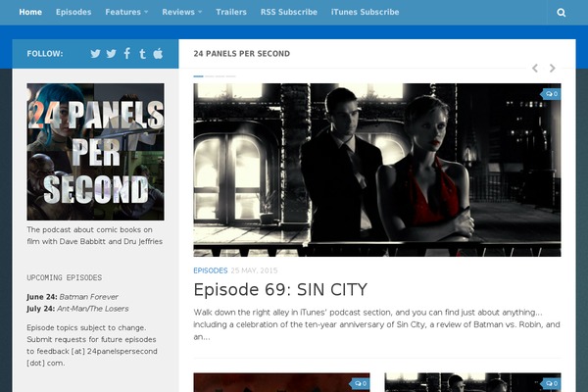This screenshot has width=588, height=392.
Task: Open the lower right post thumbnail
Action: click(x=473, y=382)
